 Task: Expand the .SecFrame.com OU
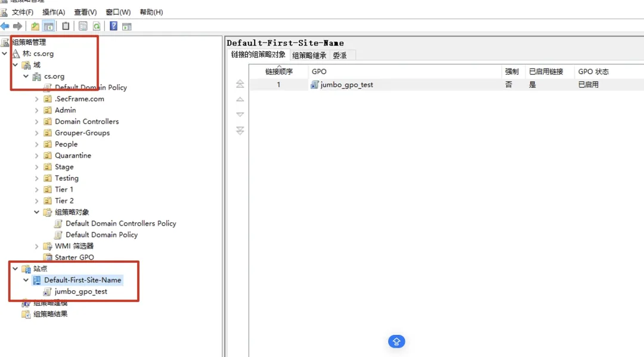coord(36,99)
